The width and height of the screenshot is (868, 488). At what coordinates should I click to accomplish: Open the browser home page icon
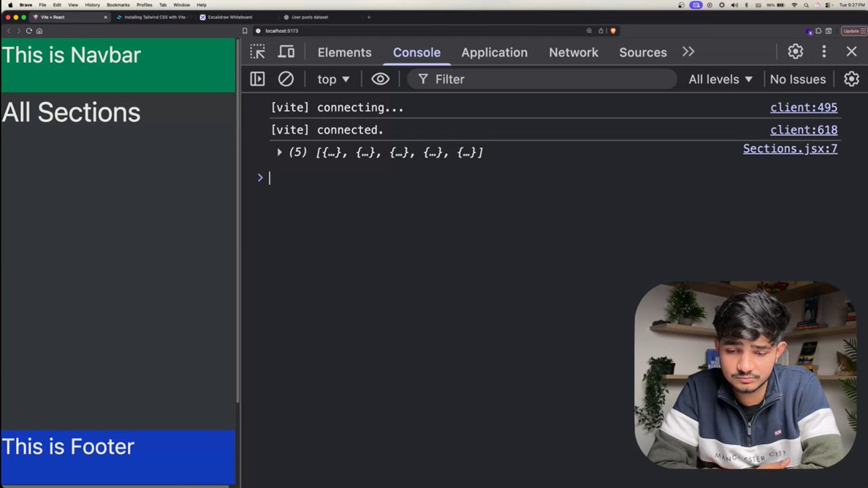(x=39, y=31)
